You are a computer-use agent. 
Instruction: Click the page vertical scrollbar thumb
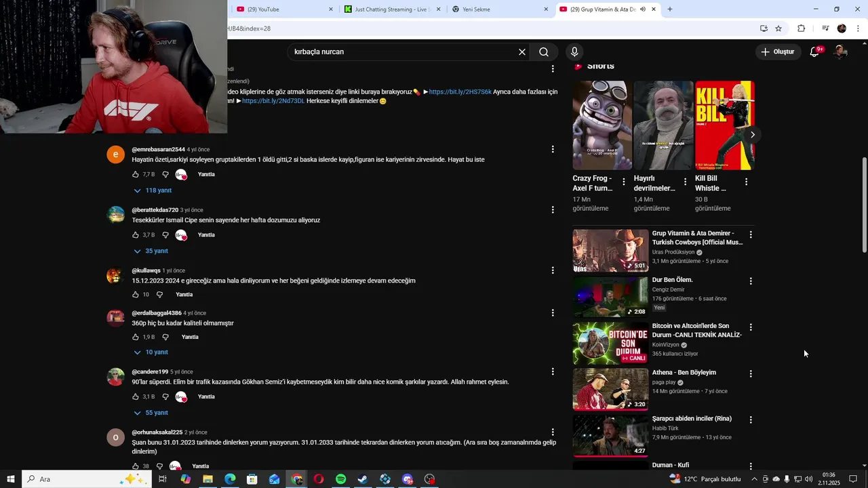[x=864, y=205]
